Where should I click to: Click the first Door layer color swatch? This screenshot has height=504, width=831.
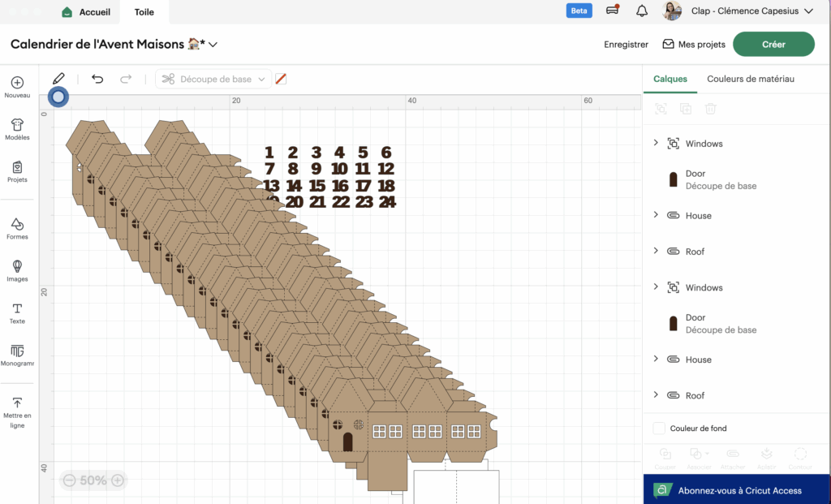(673, 179)
